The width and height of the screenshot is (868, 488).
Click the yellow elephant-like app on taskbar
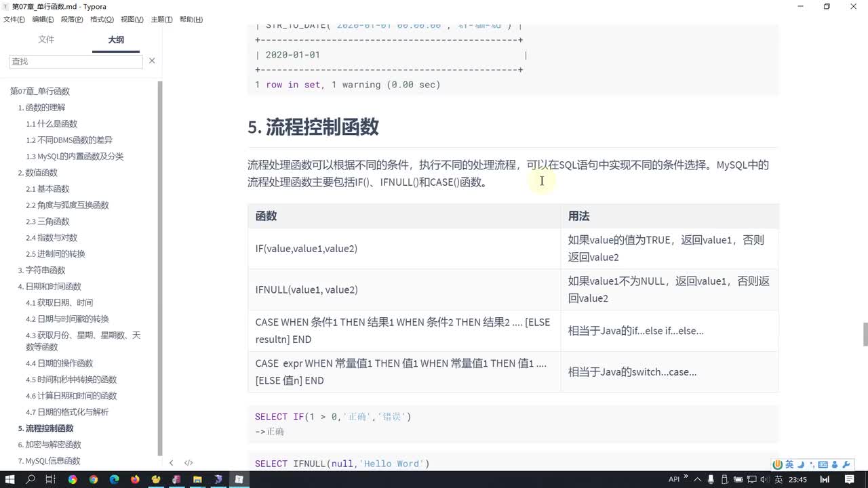coord(156,479)
